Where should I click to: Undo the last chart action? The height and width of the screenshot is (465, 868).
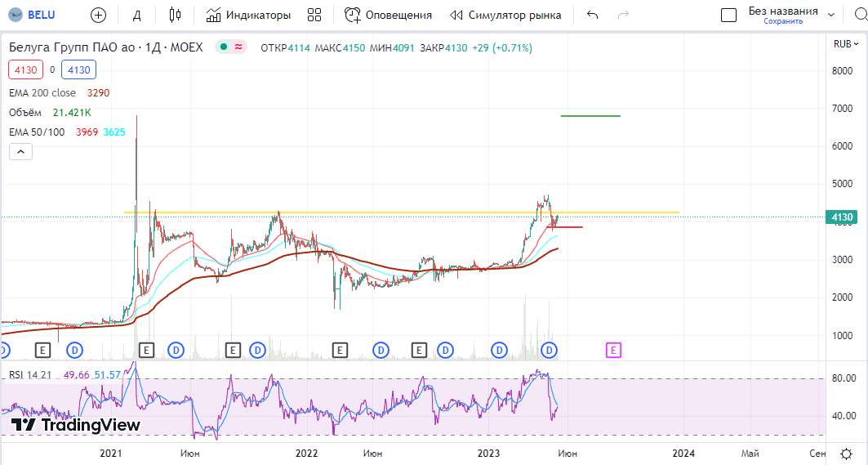592,15
